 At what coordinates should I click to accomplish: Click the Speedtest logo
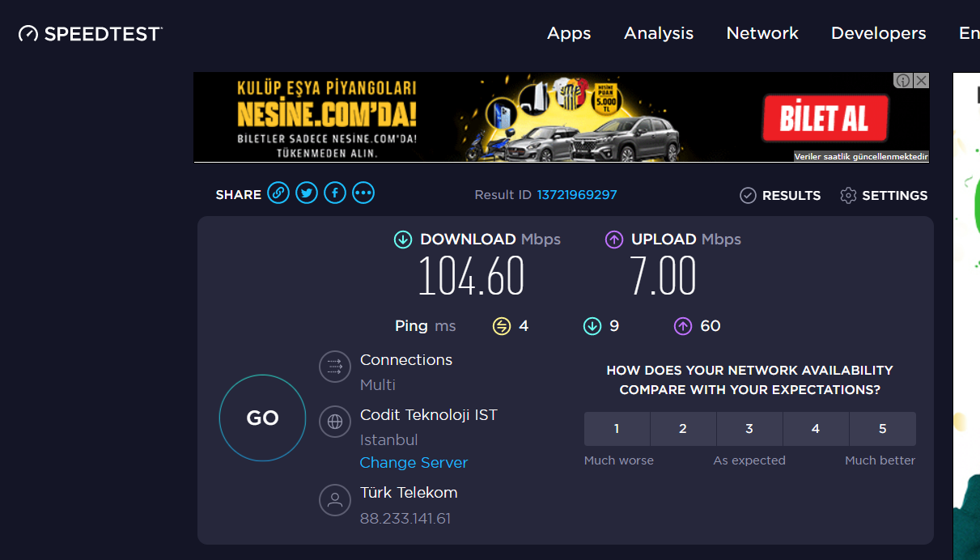91,33
